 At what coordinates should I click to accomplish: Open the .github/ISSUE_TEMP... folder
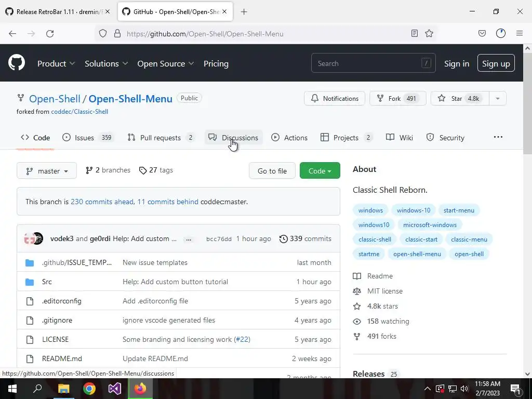[x=77, y=262]
